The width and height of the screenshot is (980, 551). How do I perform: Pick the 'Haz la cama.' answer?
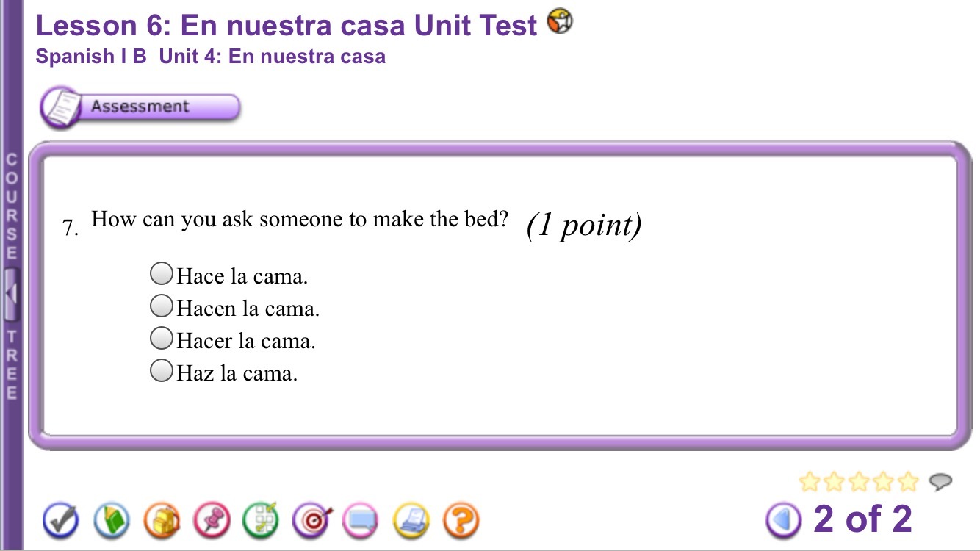pyautogui.click(x=161, y=372)
